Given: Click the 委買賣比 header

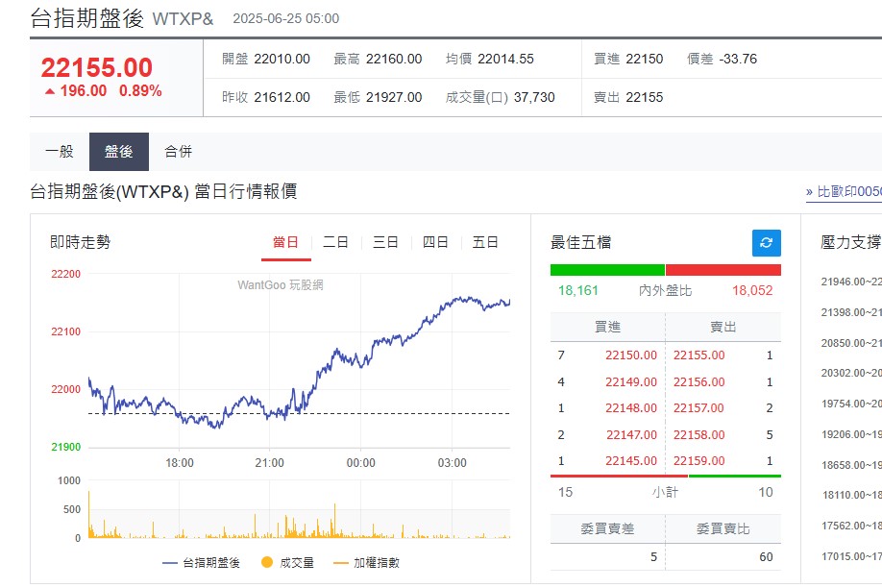Looking at the screenshot, I should (x=723, y=529).
